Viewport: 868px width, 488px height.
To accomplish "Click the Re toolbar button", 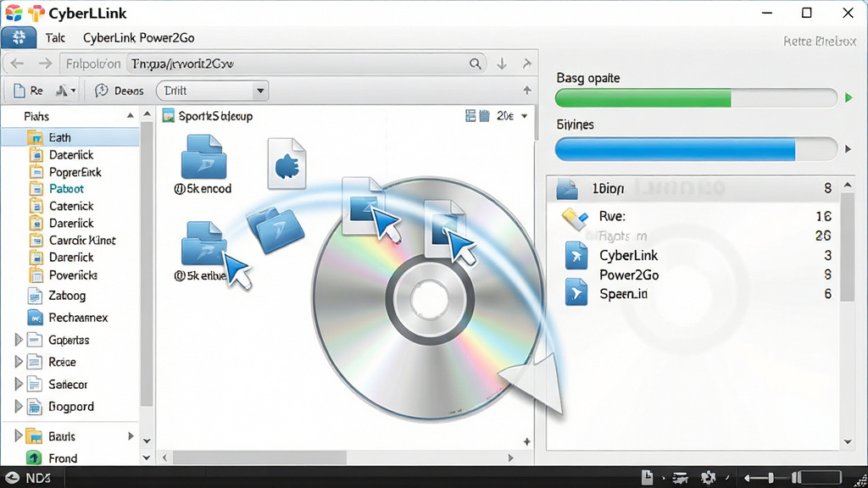I will pos(28,91).
